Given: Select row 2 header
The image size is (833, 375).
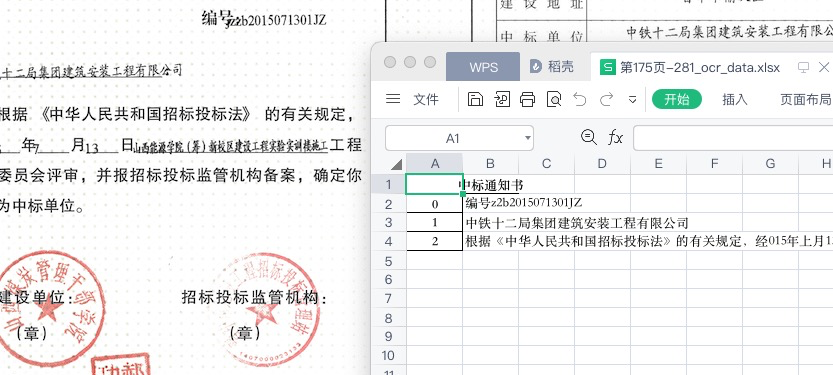Looking at the screenshot, I should click(x=388, y=204).
